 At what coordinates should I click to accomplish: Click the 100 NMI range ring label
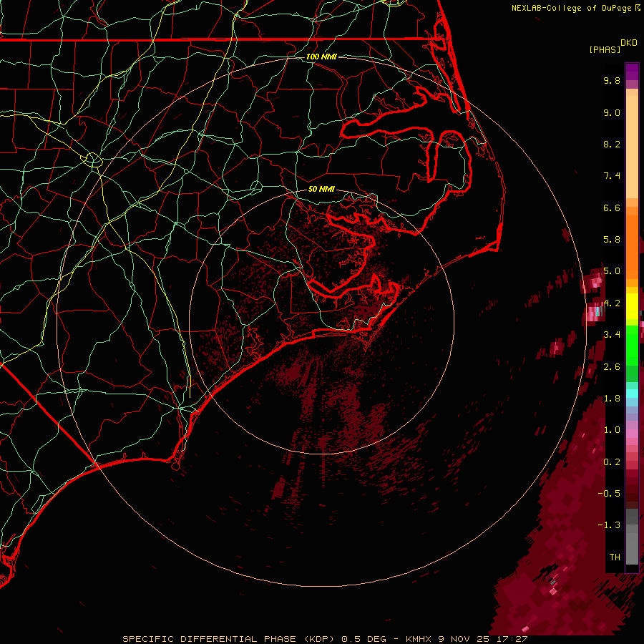[321, 57]
